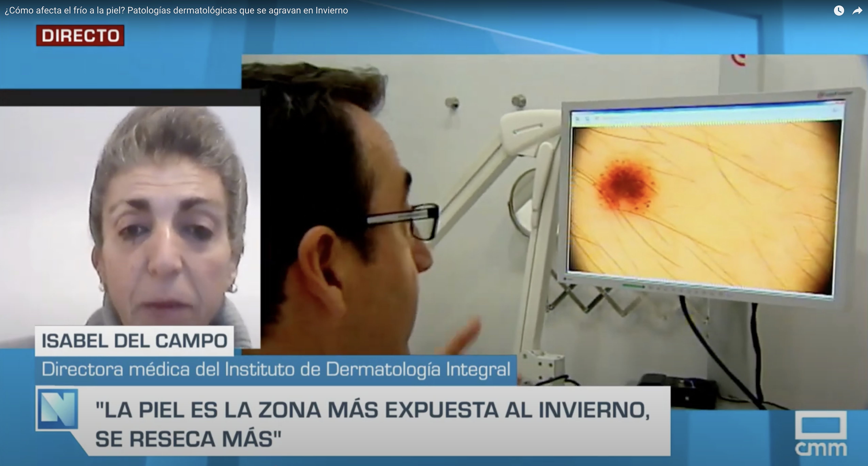Click the N news logo beside the headline
The height and width of the screenshot is (466, 868).
[x=58, y=409]
